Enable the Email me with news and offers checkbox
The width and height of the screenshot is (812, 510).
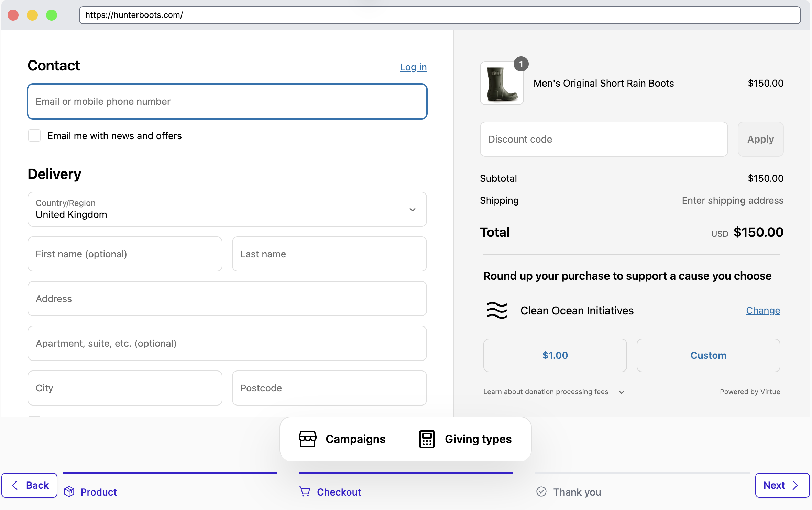pos(34,135)
